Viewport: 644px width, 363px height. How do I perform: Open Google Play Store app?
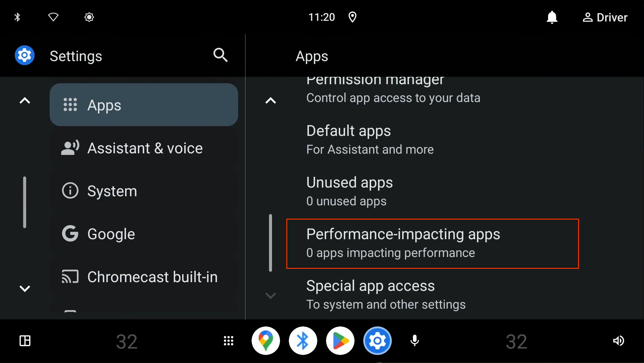click(x=340, y=341)
